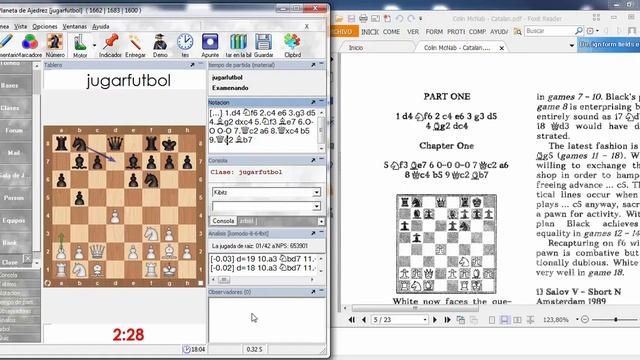Undock the Análisis panel
This screenshot has height=360, width=640.
313,233
